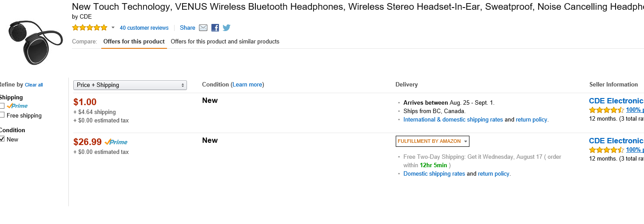The image size is (644, 224).
Task: Click the Prime logo beside $26.99 price
Action: tap(116, 142)
